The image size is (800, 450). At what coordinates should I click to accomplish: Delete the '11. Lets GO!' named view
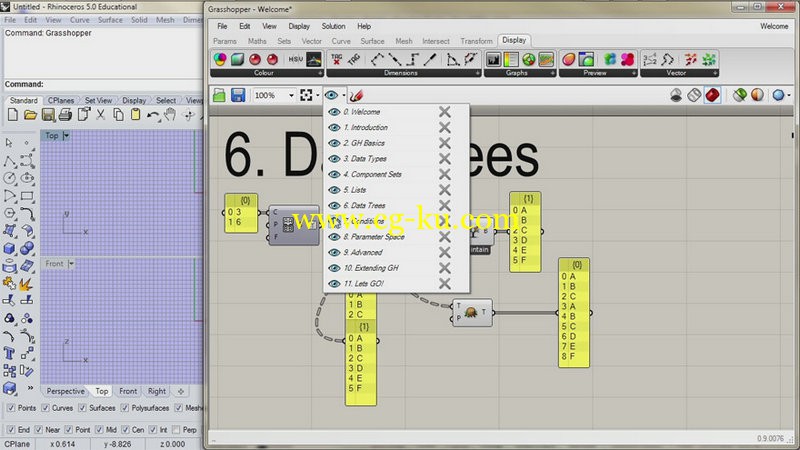[x=445, y=284]
